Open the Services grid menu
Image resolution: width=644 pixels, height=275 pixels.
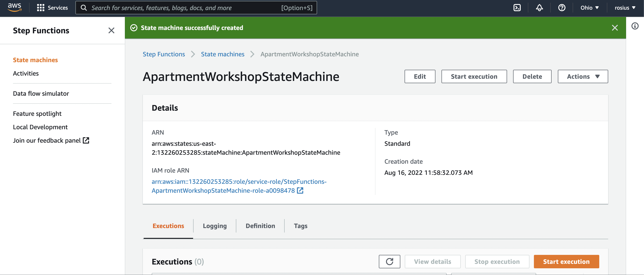(52, 8)
